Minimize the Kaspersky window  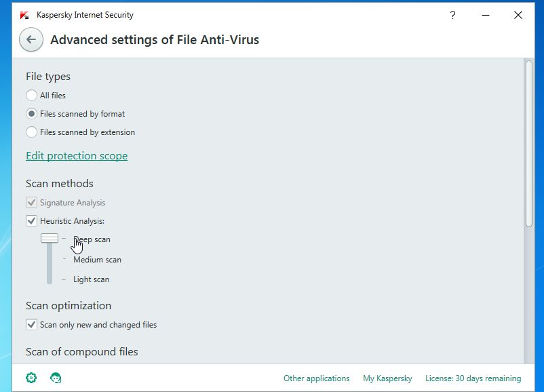[x=486, y=15]
